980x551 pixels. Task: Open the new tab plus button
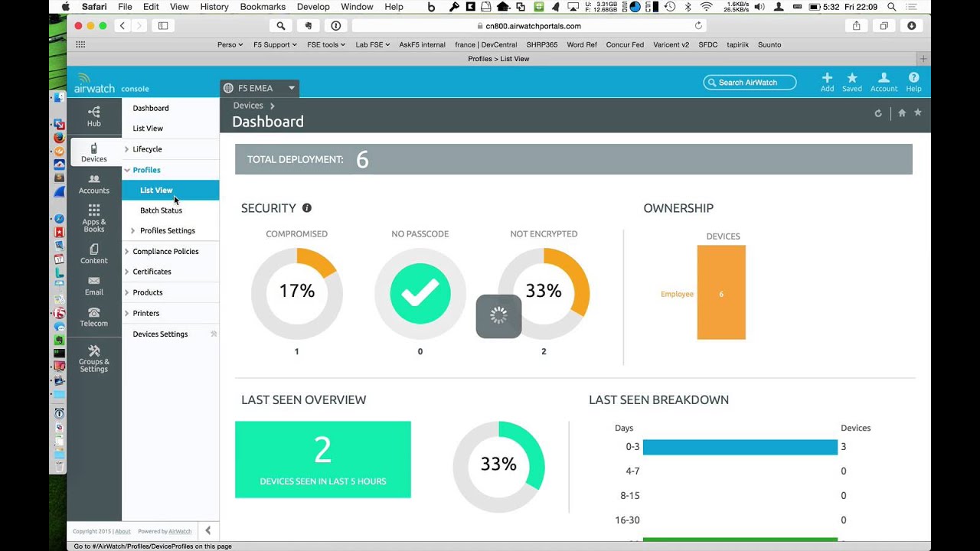click(x=923, y=59)
